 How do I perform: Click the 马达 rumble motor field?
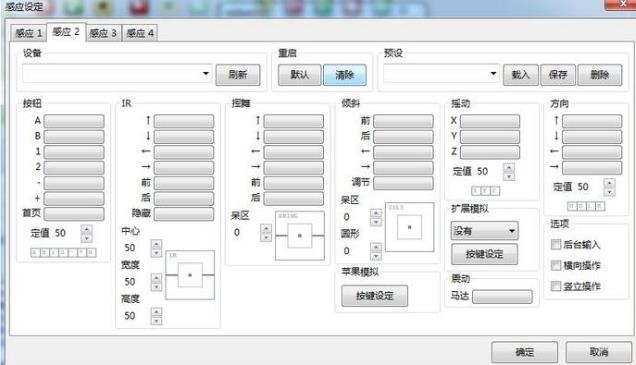pos(503,296)
